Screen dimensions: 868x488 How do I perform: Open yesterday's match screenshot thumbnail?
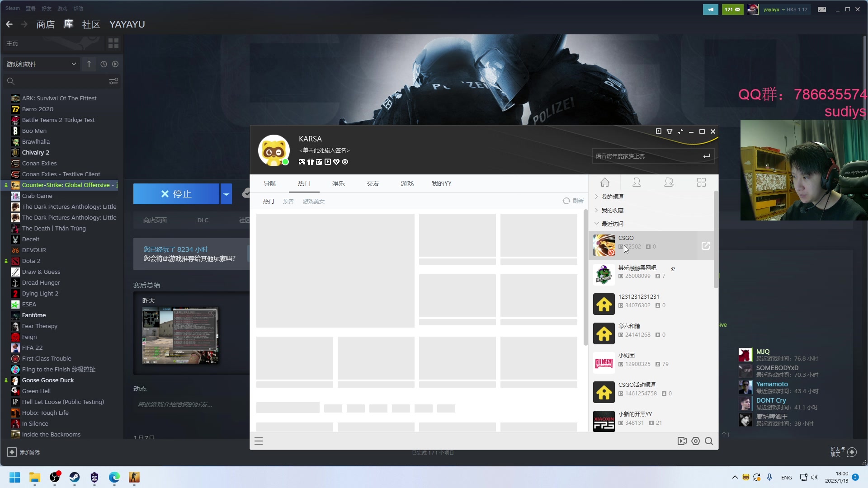(180, 336)
